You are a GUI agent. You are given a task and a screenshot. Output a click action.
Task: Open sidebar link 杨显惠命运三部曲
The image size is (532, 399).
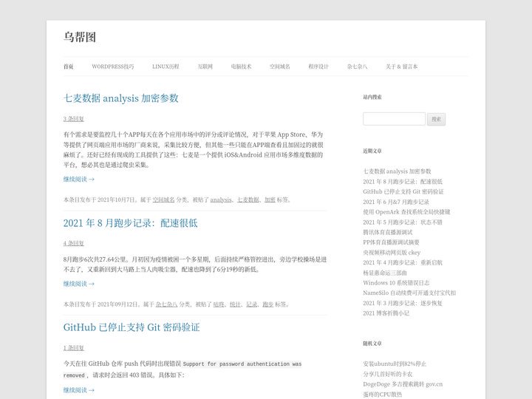coord(385,273)
